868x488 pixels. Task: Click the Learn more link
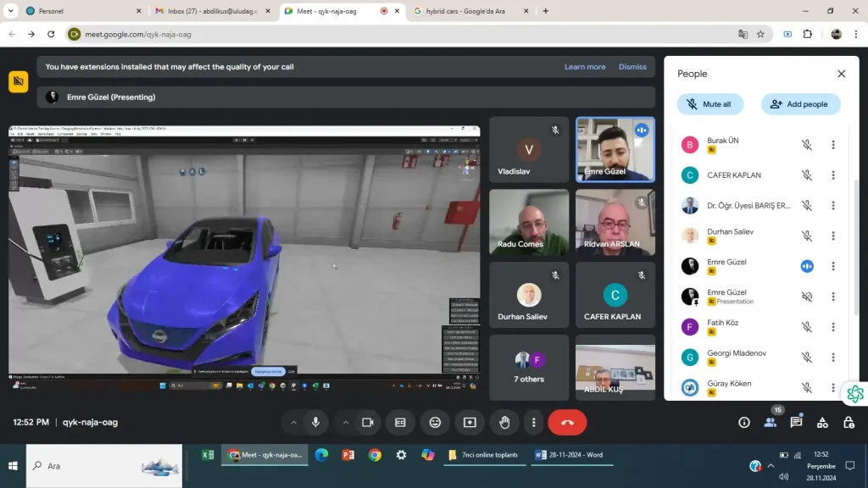click(x=585, y=67)
